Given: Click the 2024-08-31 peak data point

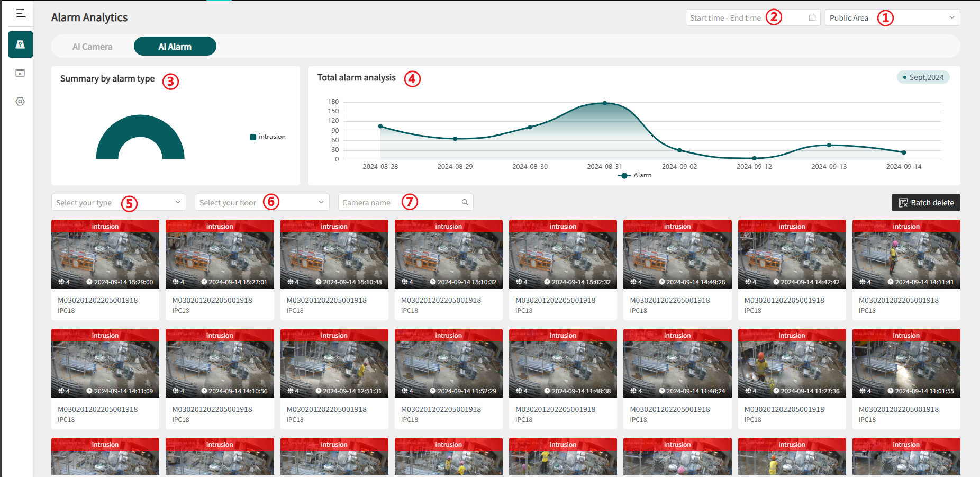Looking at the screenshot, I should (605, 103).
